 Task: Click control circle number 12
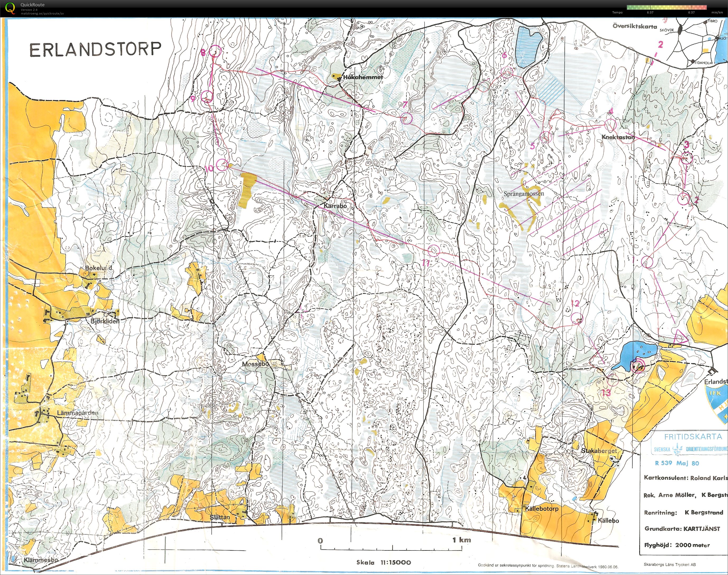tap(577, 318)
